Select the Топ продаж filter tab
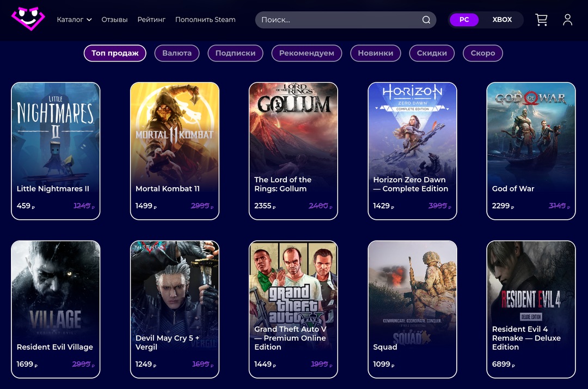The width and height of the screenshot is (588, 389). point(115,53)
